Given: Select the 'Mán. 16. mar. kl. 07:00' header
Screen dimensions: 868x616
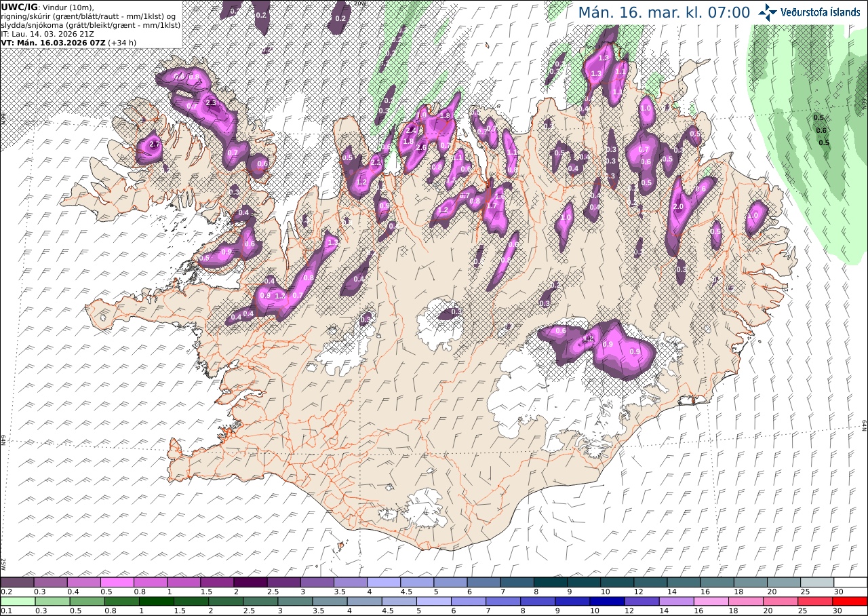Looking at the screenshot, I should tap(664, 12).
